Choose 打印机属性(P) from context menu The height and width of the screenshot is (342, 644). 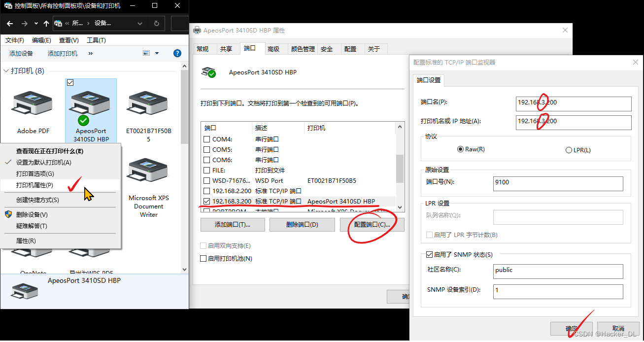point(61,185)
